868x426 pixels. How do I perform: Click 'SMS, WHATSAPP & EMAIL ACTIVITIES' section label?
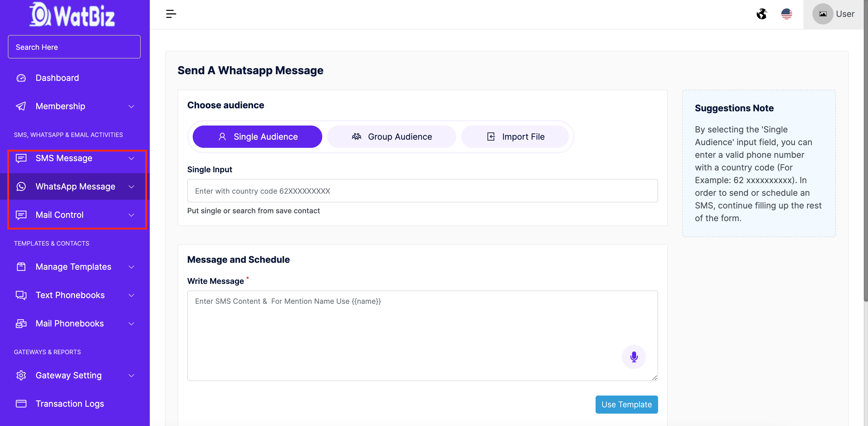(68, 135)
